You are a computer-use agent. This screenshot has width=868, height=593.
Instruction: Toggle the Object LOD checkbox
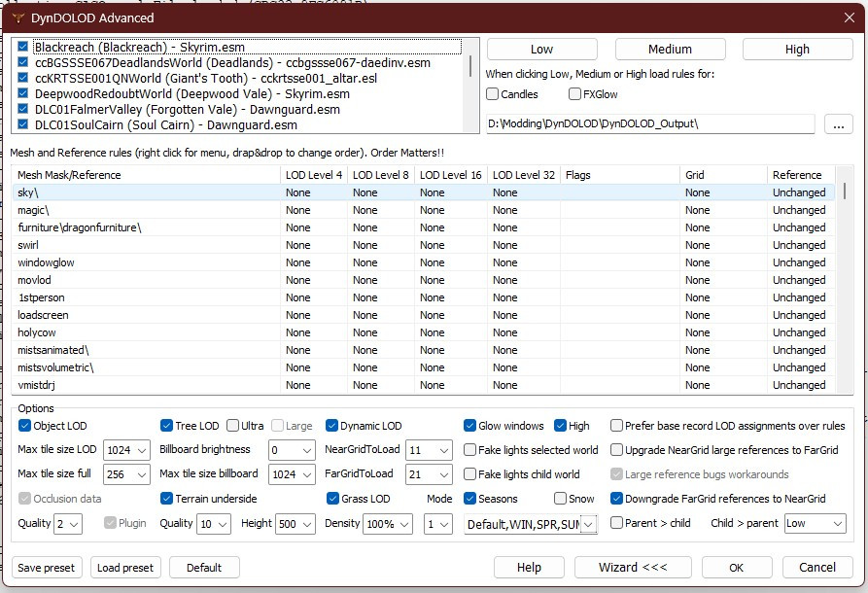click(24, 425)
